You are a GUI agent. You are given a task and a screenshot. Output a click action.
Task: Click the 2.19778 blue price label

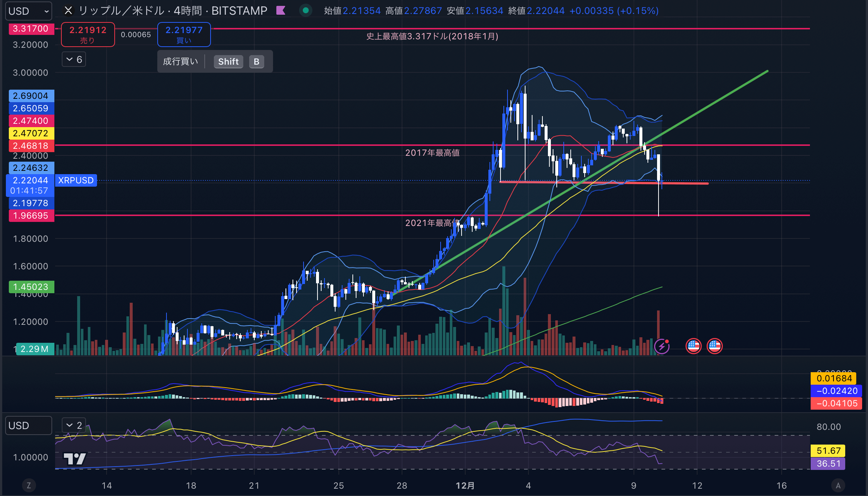31,203
